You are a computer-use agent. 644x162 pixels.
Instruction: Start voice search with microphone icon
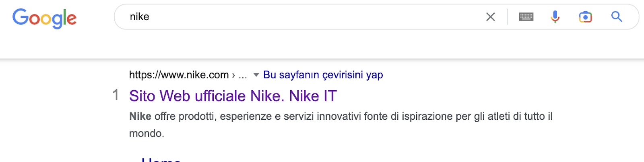(x=555, y=17)
